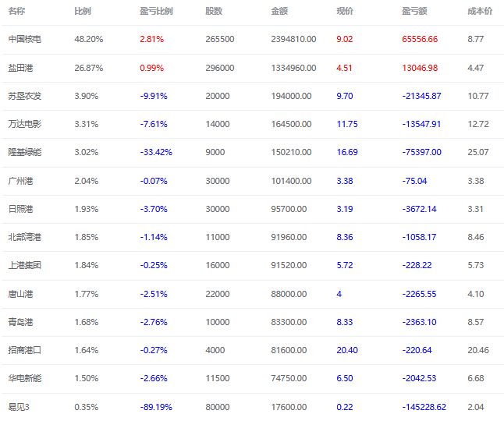Open the 中国核电 stock row

(253, 40)
